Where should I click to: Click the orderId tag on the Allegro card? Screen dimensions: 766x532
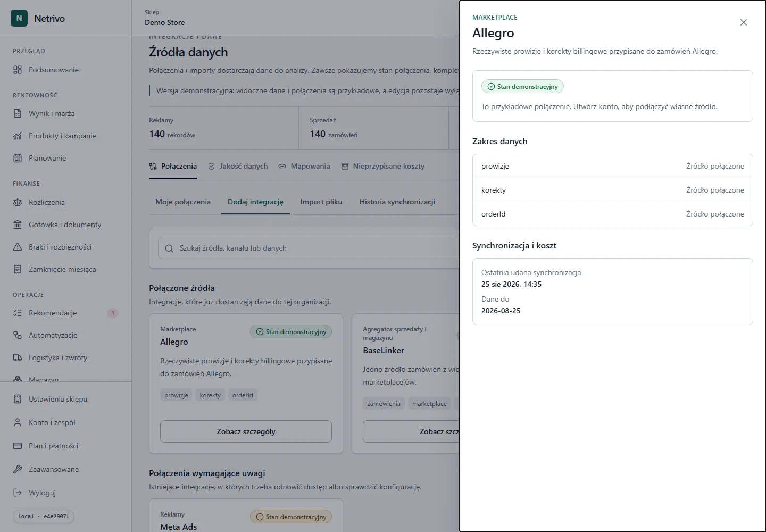243,395
